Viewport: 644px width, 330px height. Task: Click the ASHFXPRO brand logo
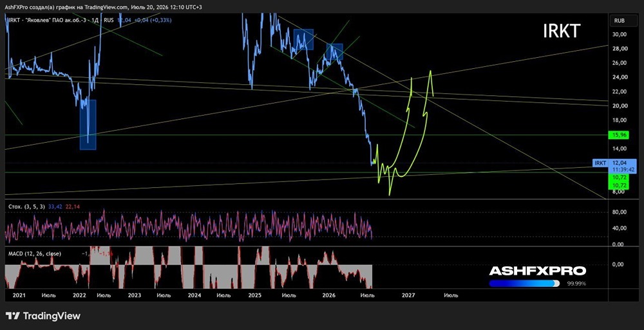click(x=537, y=271)
